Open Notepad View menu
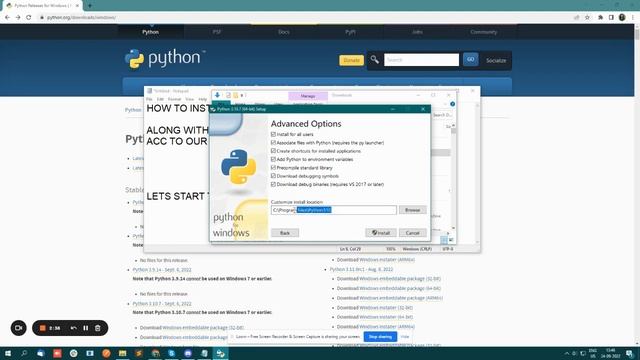640x360 pixels. pyautogui.click(x=190, y=99)
